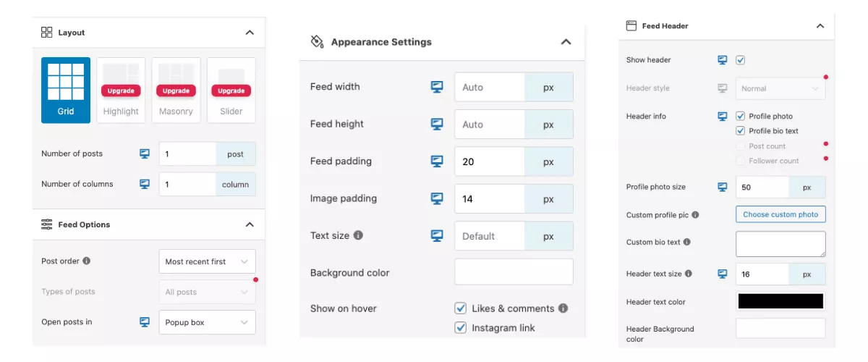Click device icon beside Feed padding
868x362 pixels.
437,161
